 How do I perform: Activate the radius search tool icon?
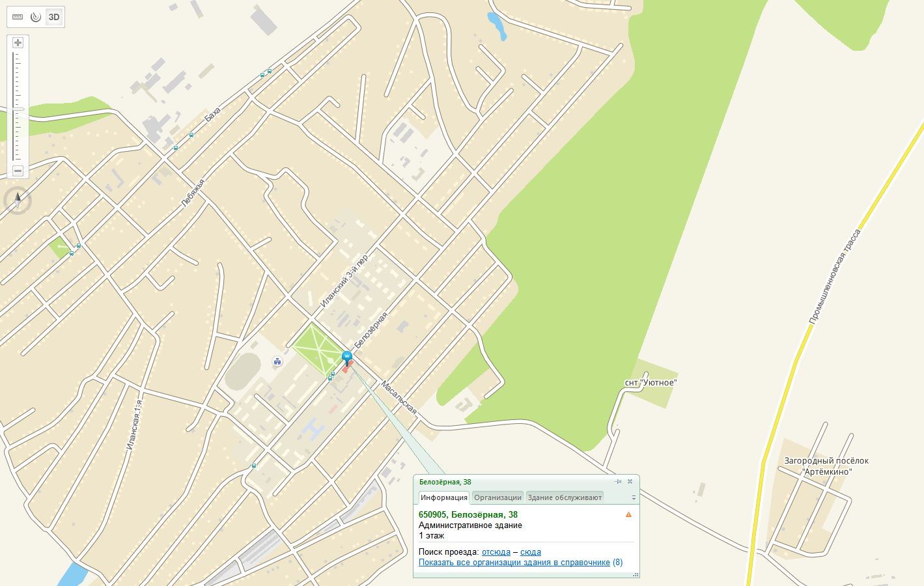[36, 17]
